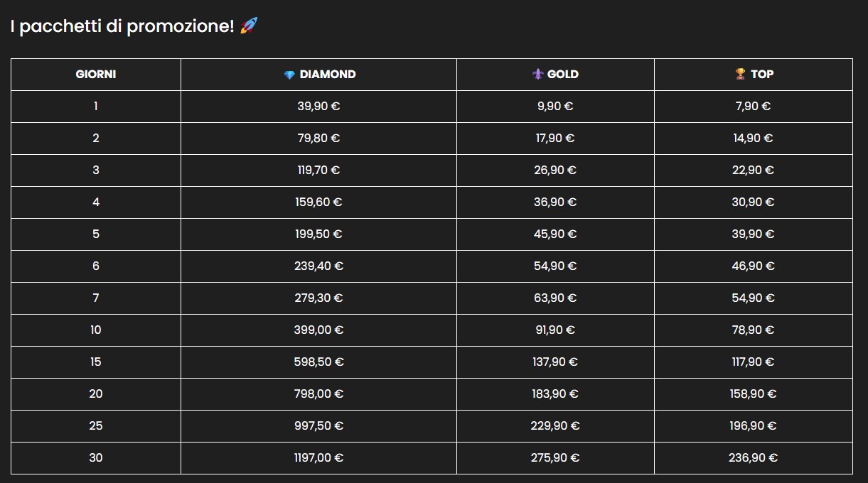Click the 45,90 € Gold cell
Screen dimensions: 868x483
tap(555, 234)
